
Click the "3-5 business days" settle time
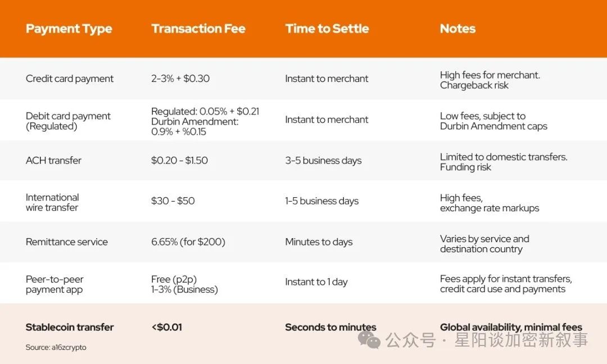click(323, 161)
